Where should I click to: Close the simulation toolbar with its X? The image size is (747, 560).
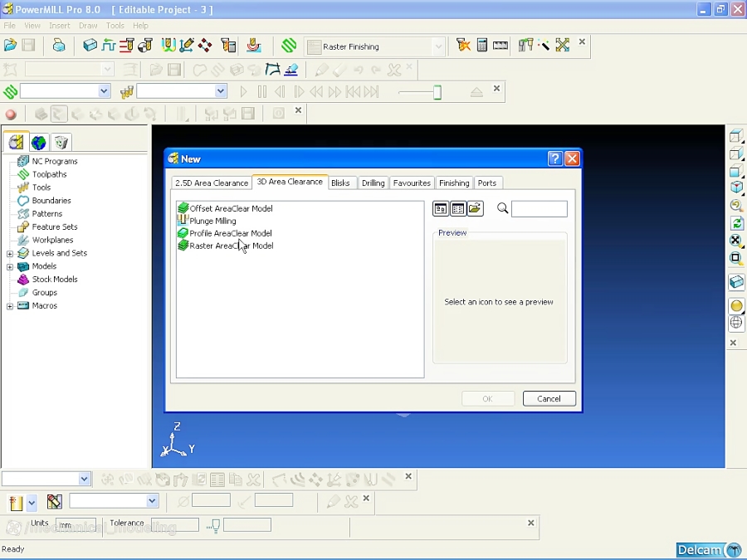click(496, 88)
